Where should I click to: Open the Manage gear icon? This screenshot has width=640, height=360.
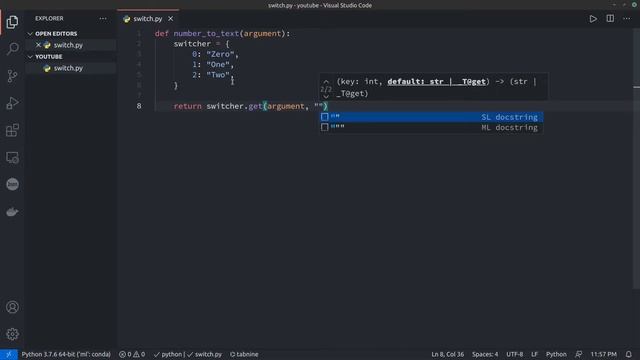coord(12,334)
